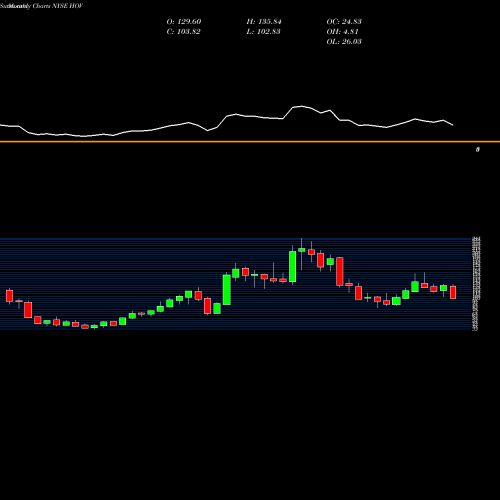Click the high price value H: 135.84
Viewport: 500px width, 500px height.
click(264, 22)
